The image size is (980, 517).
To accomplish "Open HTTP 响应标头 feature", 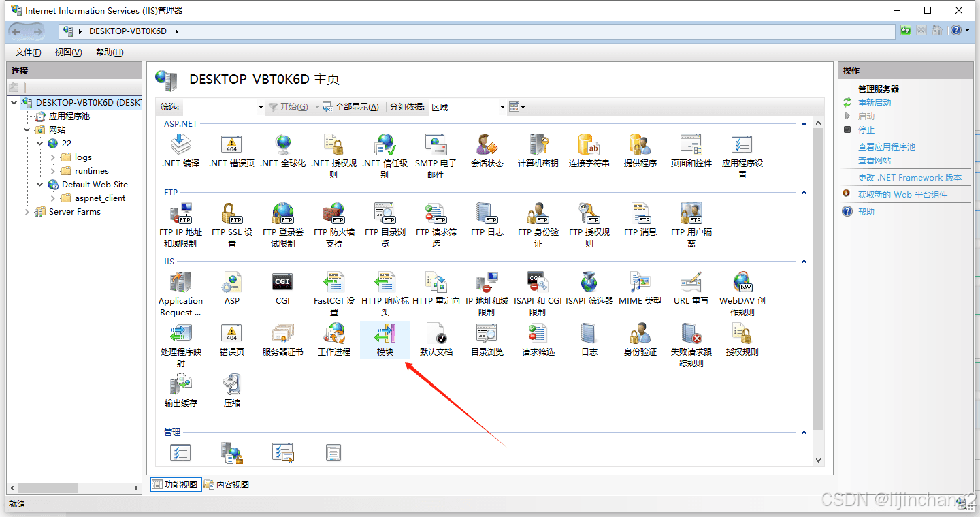I will point(385,294).
